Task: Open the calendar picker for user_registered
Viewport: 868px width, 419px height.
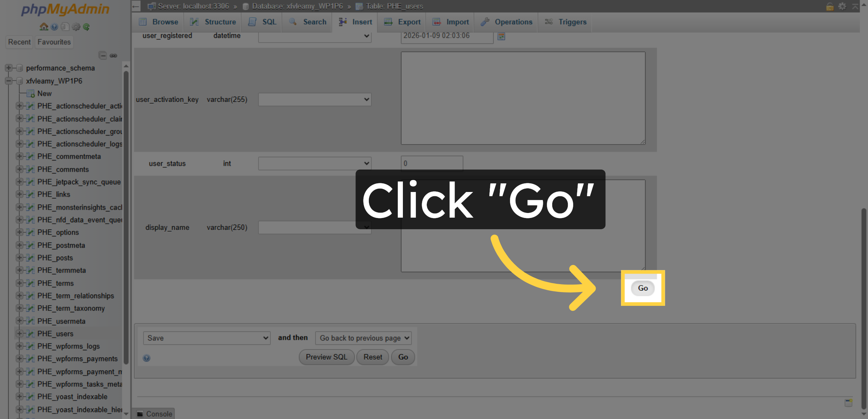Action: tap(501, 36)
